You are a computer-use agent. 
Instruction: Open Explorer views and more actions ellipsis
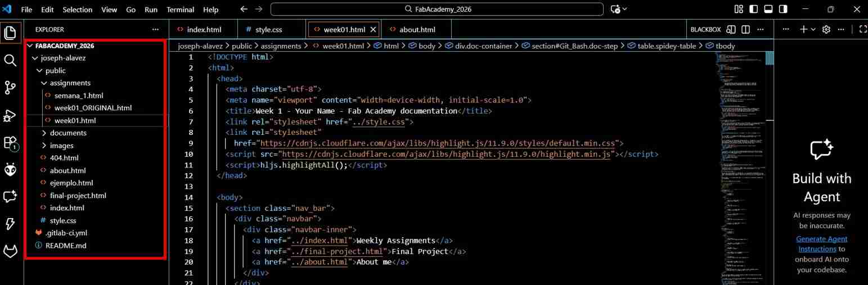pyautogui.click(x=155, y=29)
